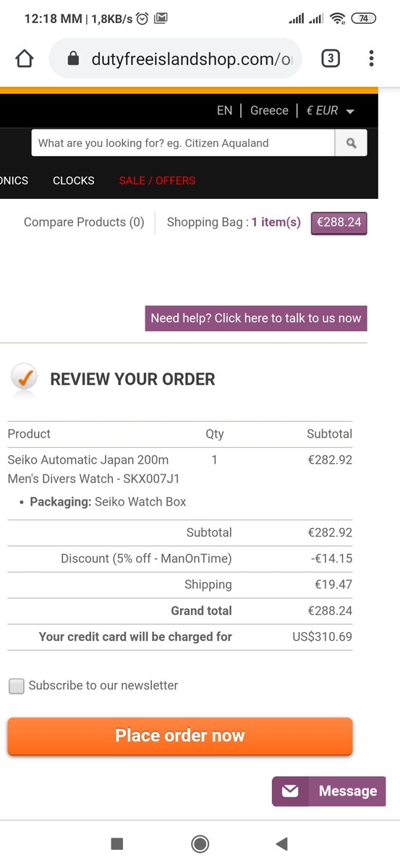Tick Subscribe to our newsletter checkbox

[x=17, y=686]
